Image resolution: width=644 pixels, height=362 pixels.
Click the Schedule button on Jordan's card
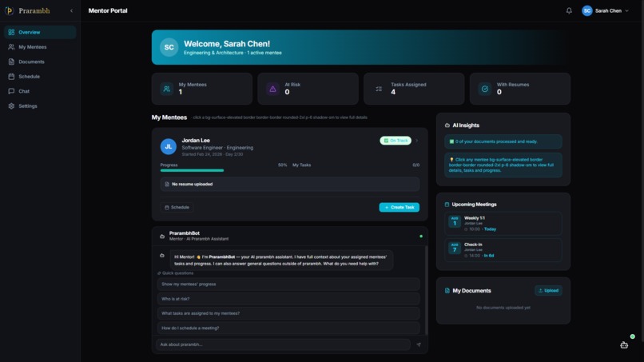[x=177, y=208]
